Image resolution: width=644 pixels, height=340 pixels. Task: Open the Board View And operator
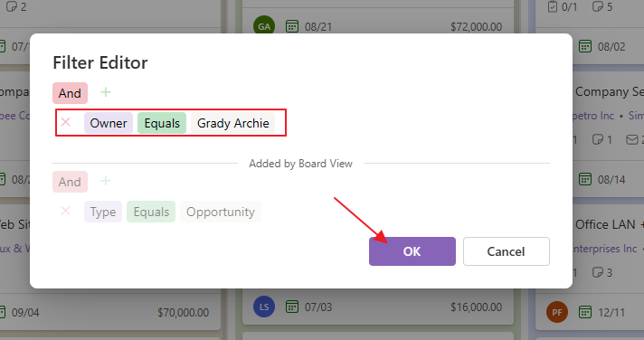point(70,182)
